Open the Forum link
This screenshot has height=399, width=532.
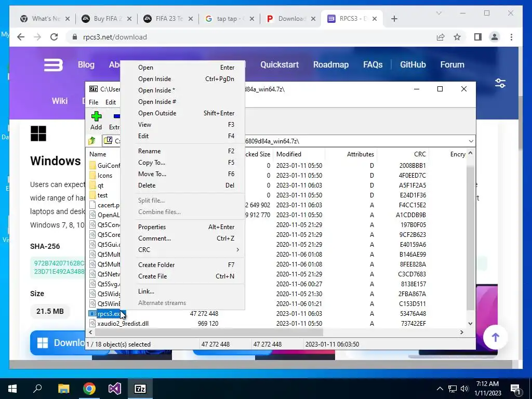click(x=452, y=65)
